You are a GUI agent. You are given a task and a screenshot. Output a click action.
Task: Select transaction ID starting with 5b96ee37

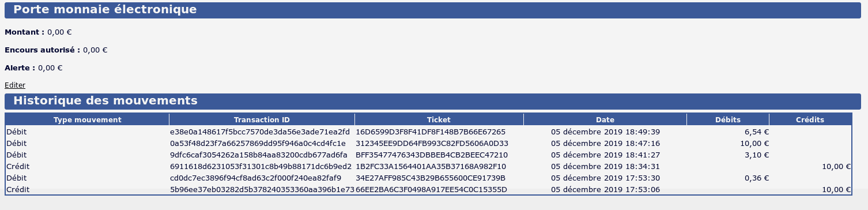tap(262, 189)
